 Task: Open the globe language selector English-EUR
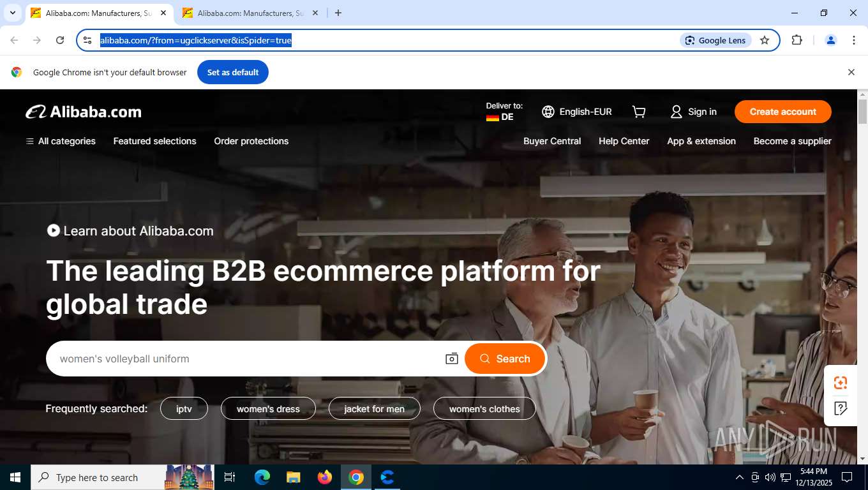pos(577,112)
